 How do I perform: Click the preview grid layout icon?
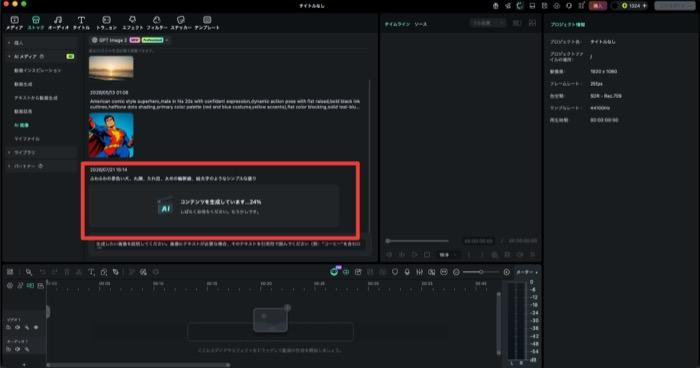tap(532, 23)
